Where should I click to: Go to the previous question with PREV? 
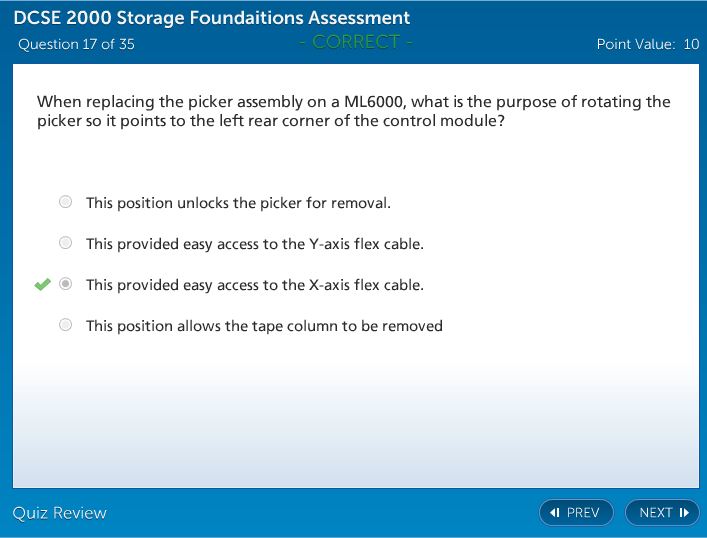pos(576,513)
